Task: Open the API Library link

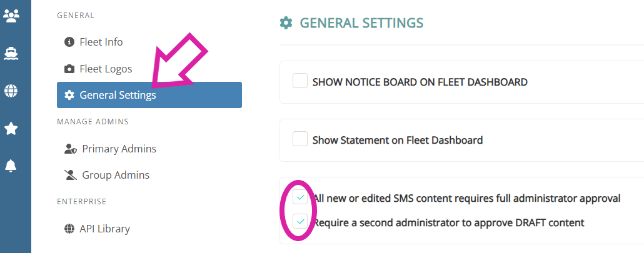Action: 104,229
